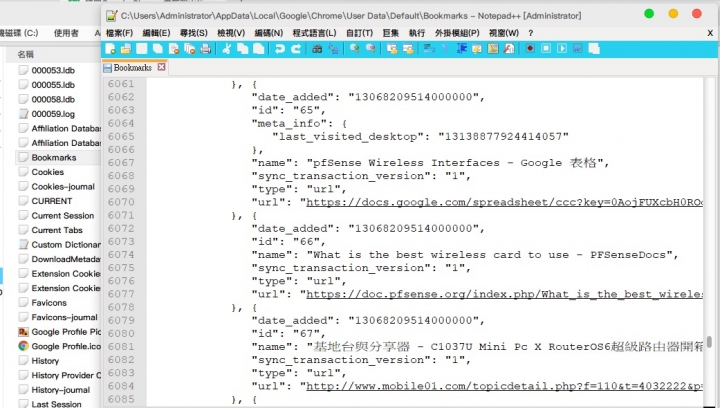Click the Document Map toolbar icon
The width and height of the screenshot is (720, 408).
pos(493,49)
